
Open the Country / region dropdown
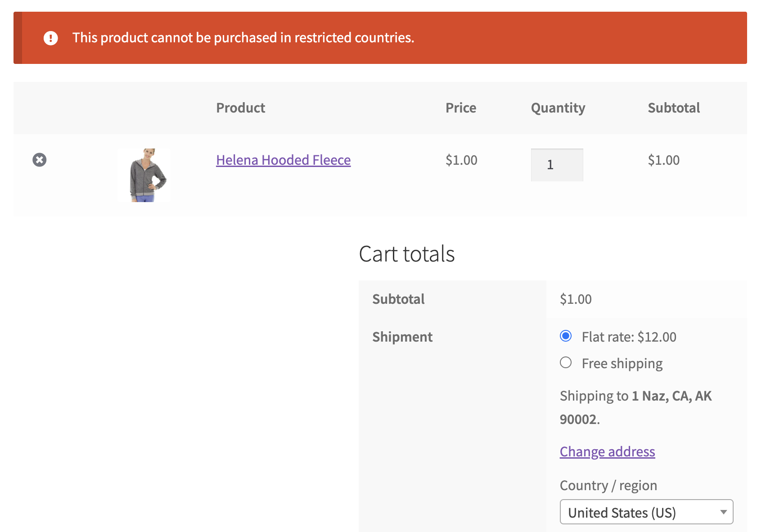click(x=646, y=512)
